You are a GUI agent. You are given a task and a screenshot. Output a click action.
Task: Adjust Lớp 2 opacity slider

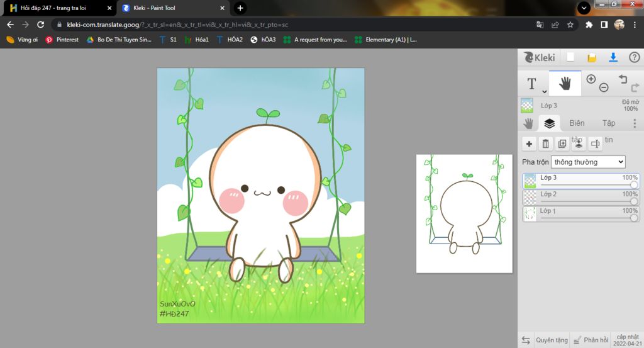pos(634,201)
